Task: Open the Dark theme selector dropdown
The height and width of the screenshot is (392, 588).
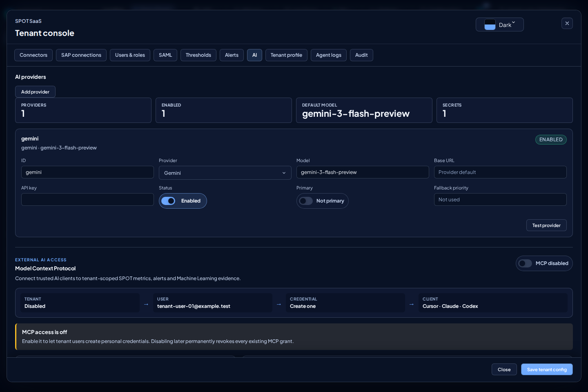Action: pos(499,24)
